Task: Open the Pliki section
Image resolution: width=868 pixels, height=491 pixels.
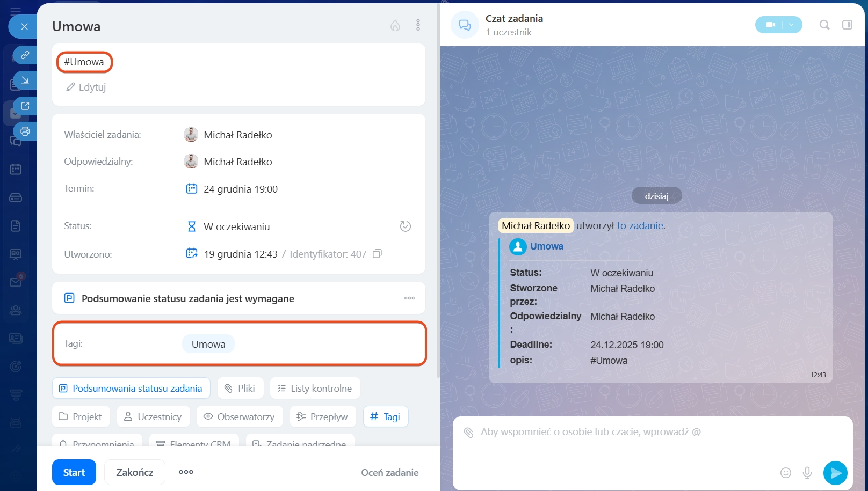Action: 241,388
